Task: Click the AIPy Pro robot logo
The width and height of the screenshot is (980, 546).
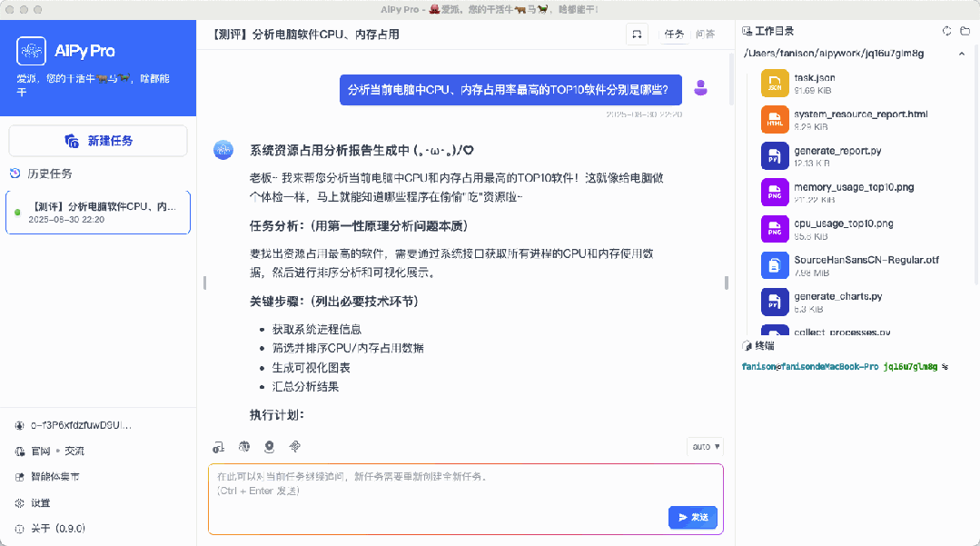Action: (x=30, y=52)
